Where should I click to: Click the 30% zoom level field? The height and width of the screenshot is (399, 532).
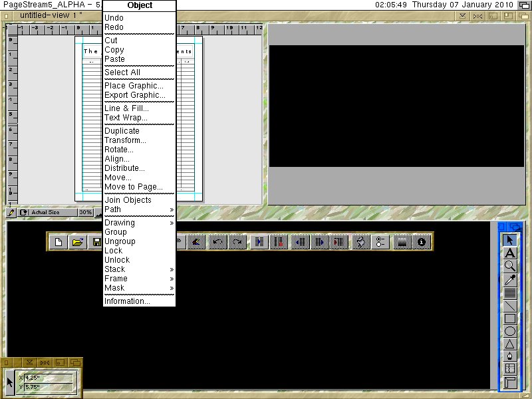click(85, 213)
